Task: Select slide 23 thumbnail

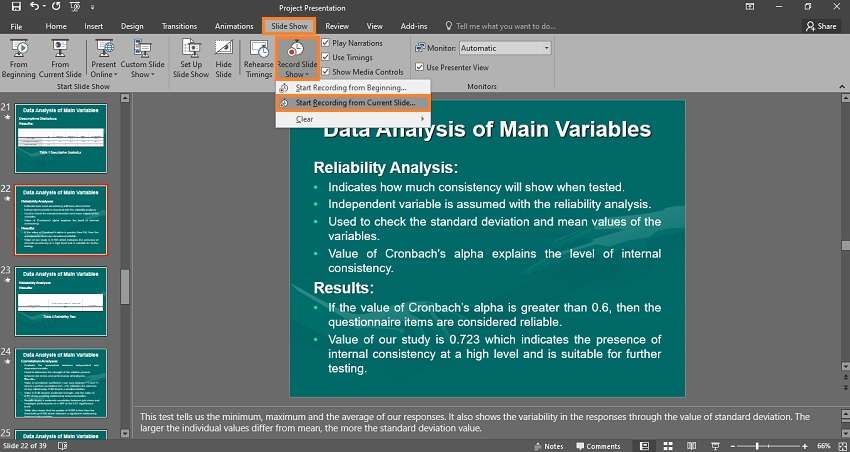Action: 61,300
